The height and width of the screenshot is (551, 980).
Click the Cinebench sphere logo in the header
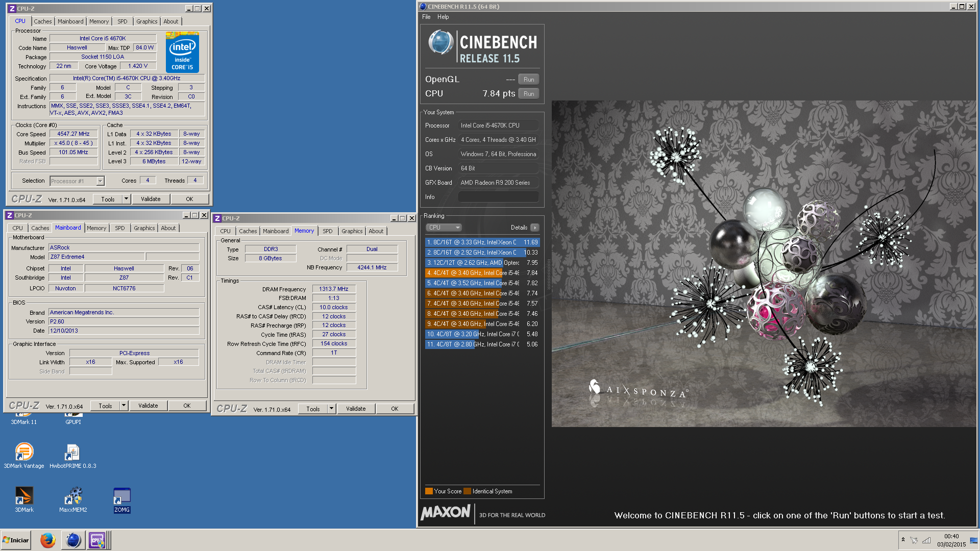tap(440, 42)
